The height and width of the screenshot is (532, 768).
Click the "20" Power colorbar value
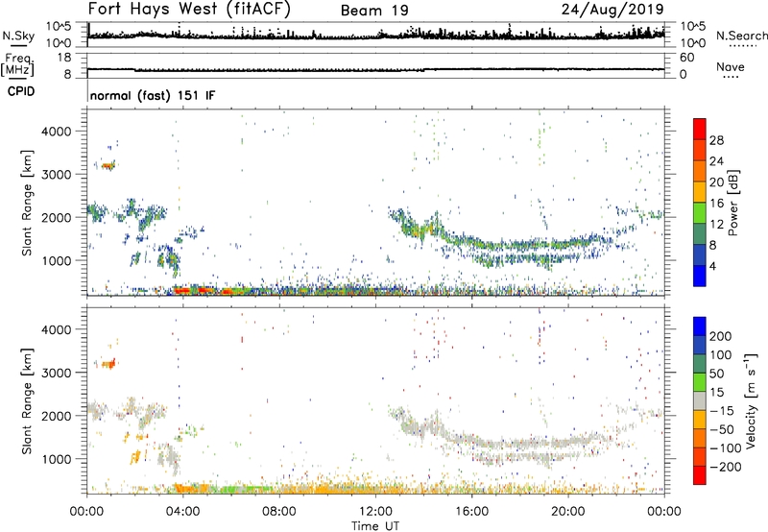716,182
